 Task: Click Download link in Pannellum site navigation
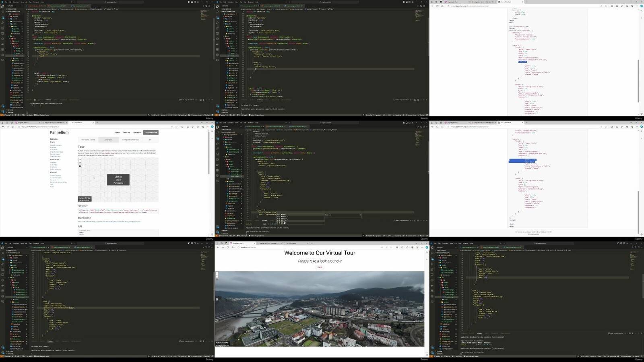click(x=137, y=132)
